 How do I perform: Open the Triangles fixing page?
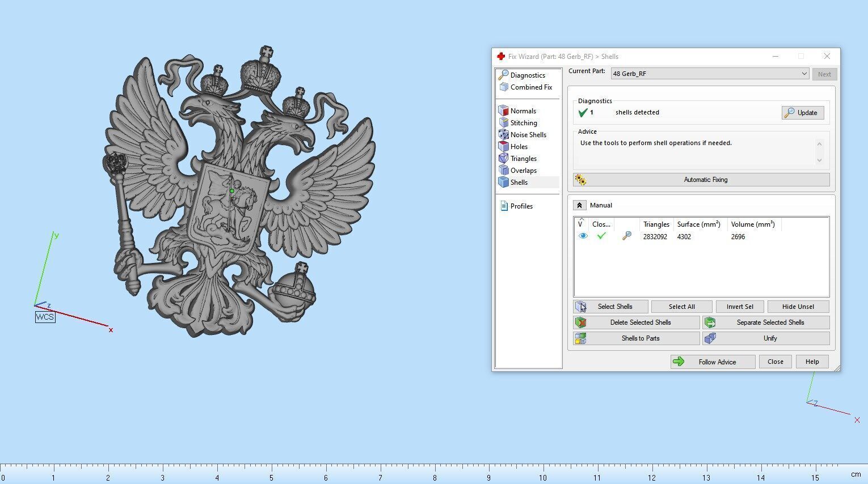coord(517,158)
